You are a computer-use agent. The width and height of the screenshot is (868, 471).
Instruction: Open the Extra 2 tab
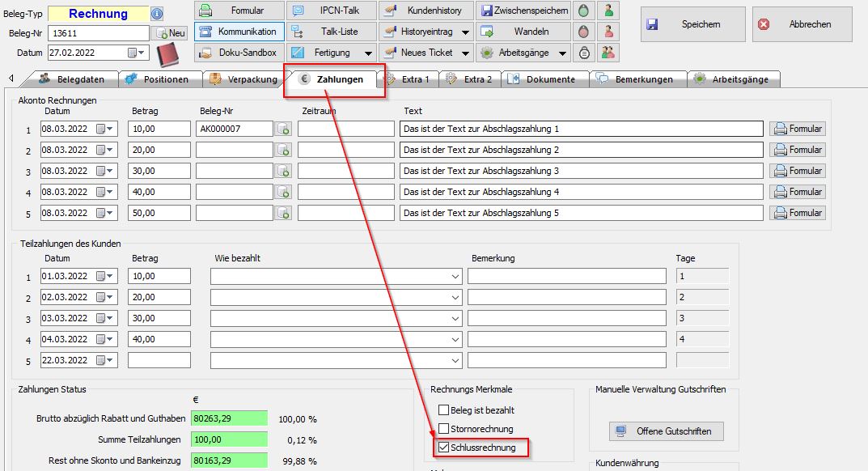[471, 79]
